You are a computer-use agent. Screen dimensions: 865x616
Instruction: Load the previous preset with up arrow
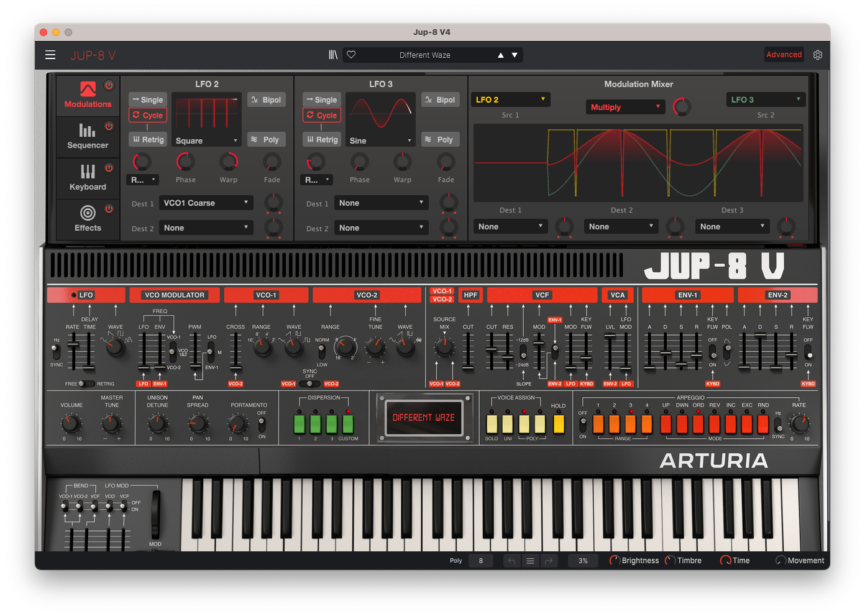501,55
